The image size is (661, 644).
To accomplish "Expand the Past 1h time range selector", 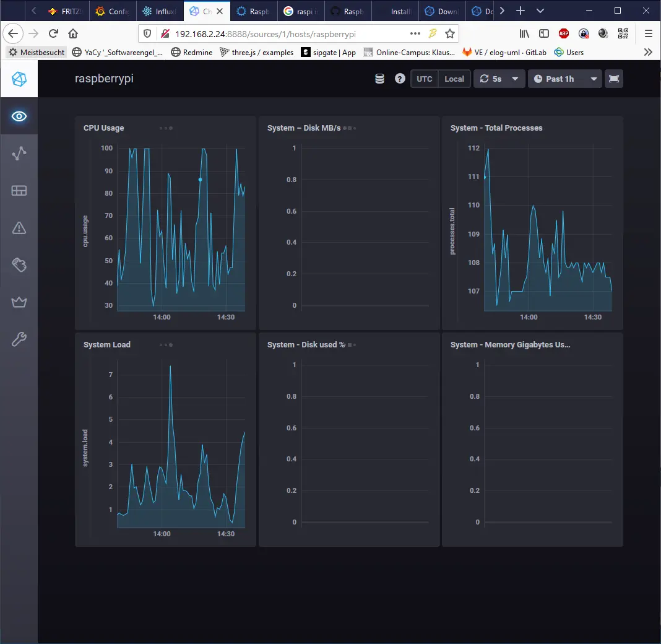I will click(x=565, y=79).
